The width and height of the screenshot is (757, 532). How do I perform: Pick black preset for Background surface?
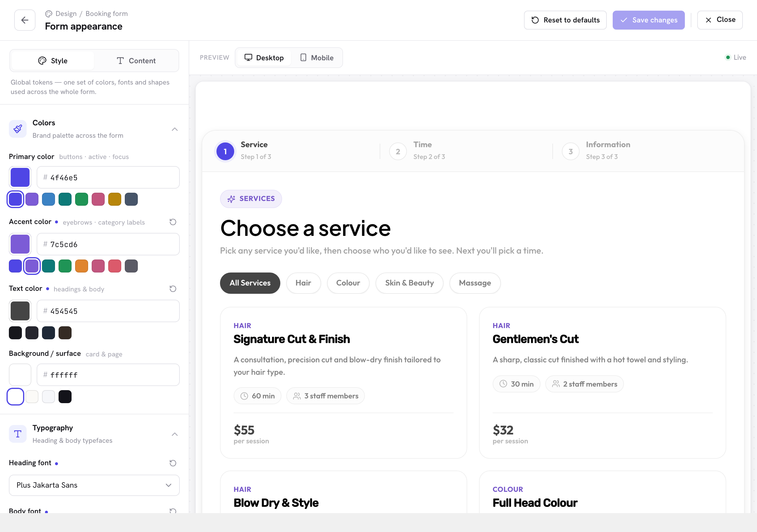(65, 397)
